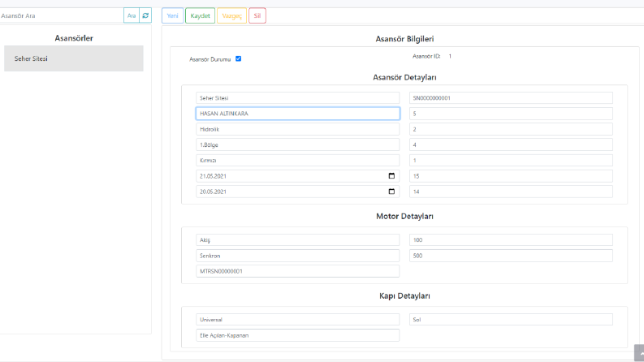Click the Sil button
This screenshot has height=362, width=644.
257,15
